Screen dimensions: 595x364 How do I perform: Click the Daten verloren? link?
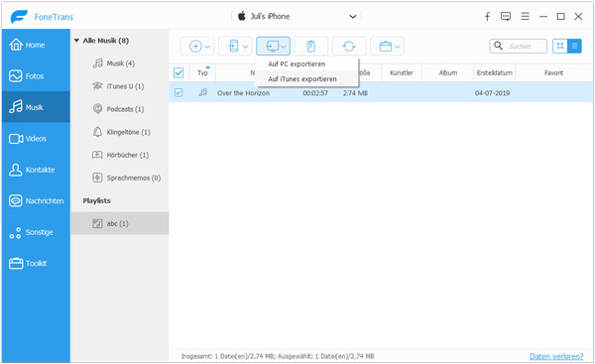point(556,356)
